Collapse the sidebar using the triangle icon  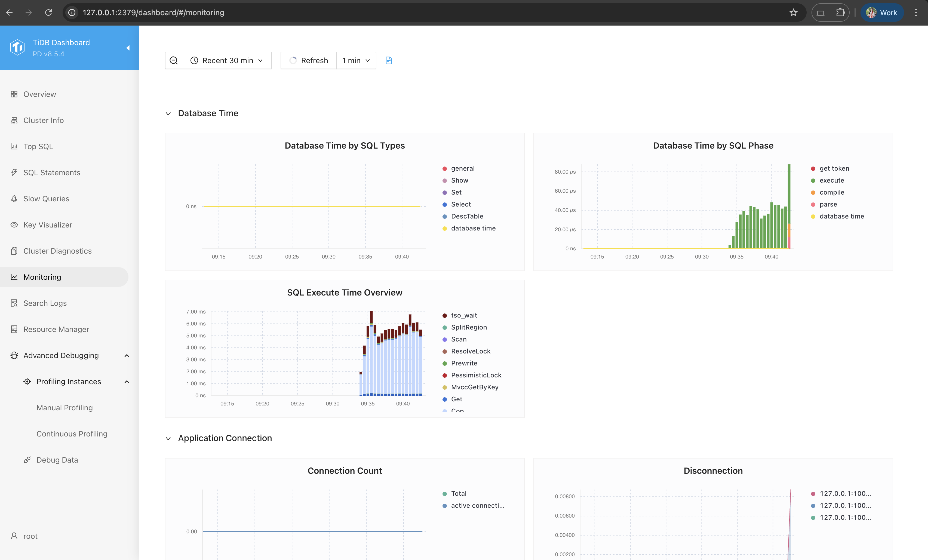click(x=128, y=48)
